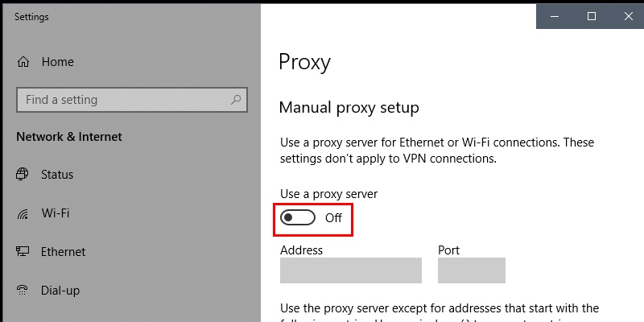The image size is (644, 322).
Task: Focus the Find a setting search box
Action: point(132,99)
